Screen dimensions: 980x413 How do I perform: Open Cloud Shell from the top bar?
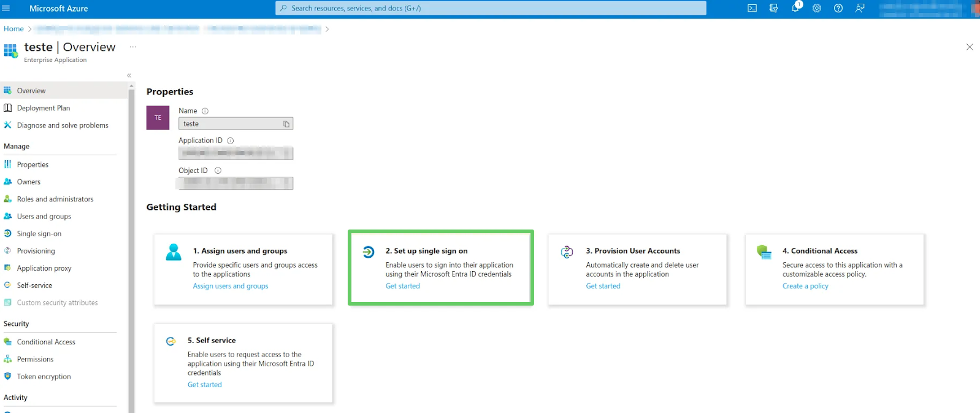(x=752, y=9)
